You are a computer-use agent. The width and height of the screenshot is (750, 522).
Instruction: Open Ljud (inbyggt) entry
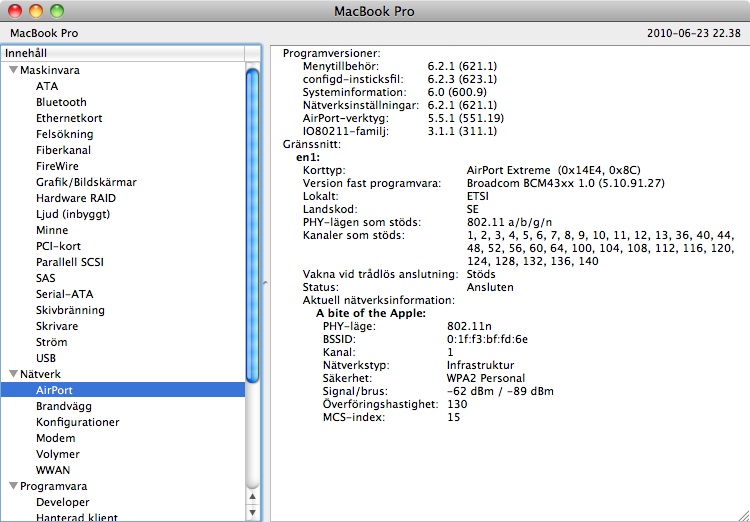73,214
